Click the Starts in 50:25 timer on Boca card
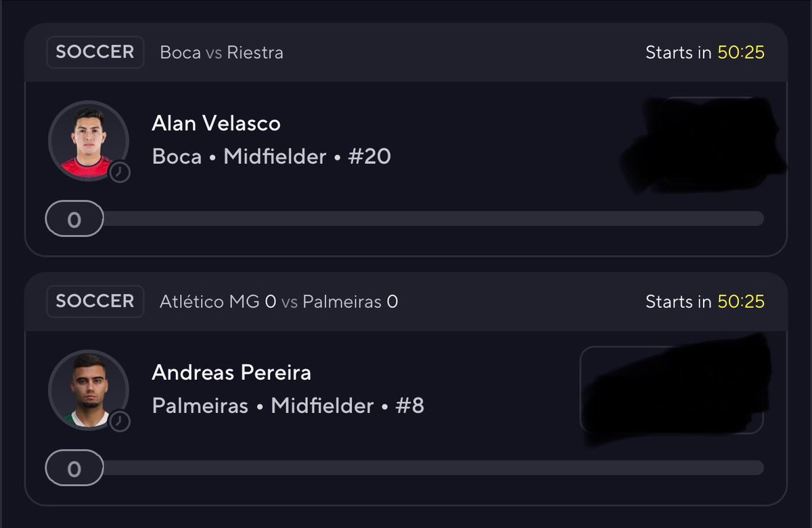This screenshot has width=812, height=528. click(705, 52)
